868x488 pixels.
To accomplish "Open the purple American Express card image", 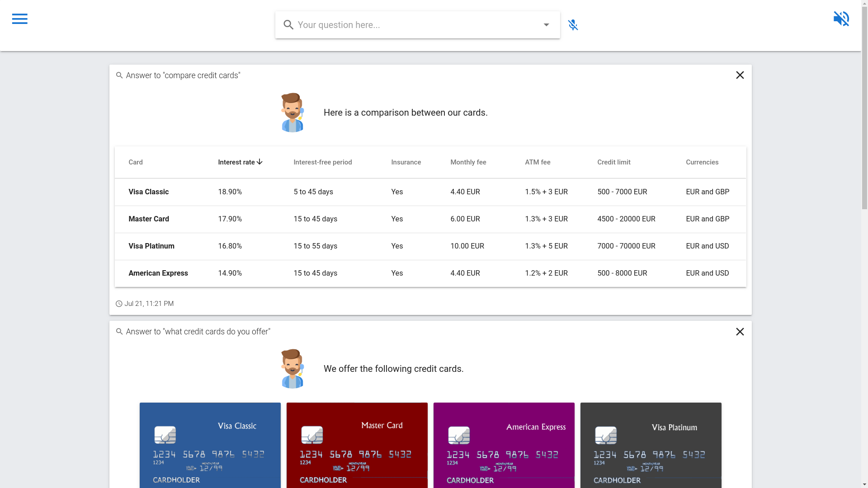I will pyautogui.click(x=504, y=445).
